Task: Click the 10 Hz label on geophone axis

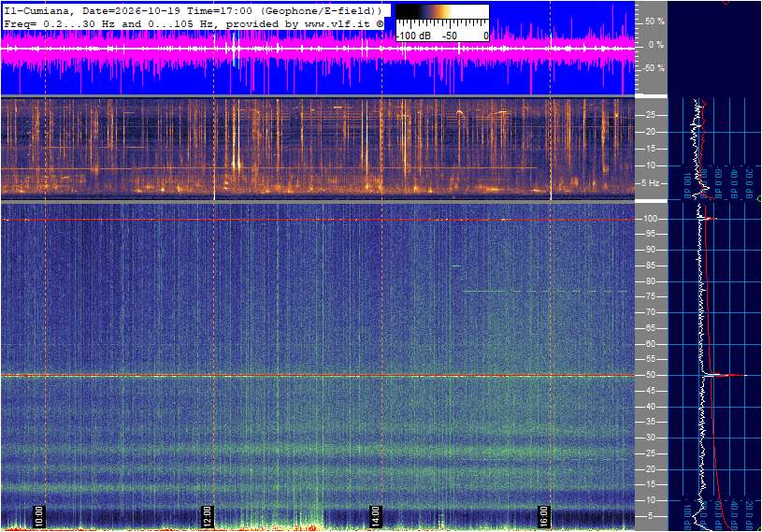Action: (x=650, y=165)
